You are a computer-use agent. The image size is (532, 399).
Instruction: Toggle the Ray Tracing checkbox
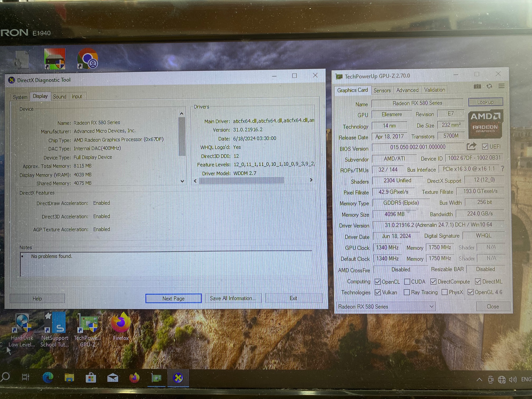(x=407, y=292)
